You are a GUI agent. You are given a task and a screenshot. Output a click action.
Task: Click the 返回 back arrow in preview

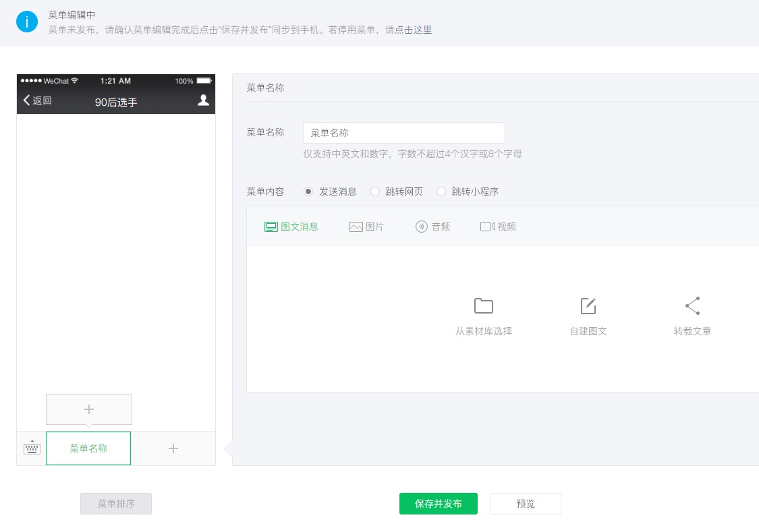click(26, 100)
